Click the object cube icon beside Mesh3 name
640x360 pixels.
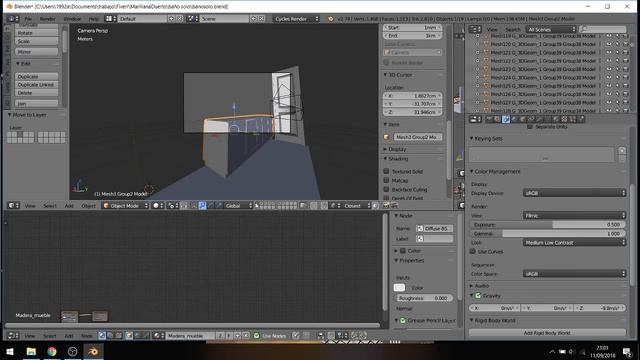[x=387, y=137]
